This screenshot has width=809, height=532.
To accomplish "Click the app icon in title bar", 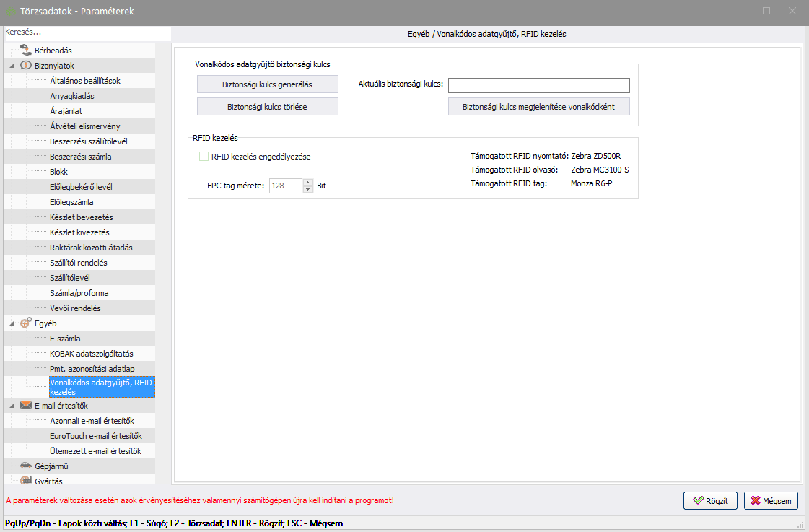I will (x=11, y=12).
